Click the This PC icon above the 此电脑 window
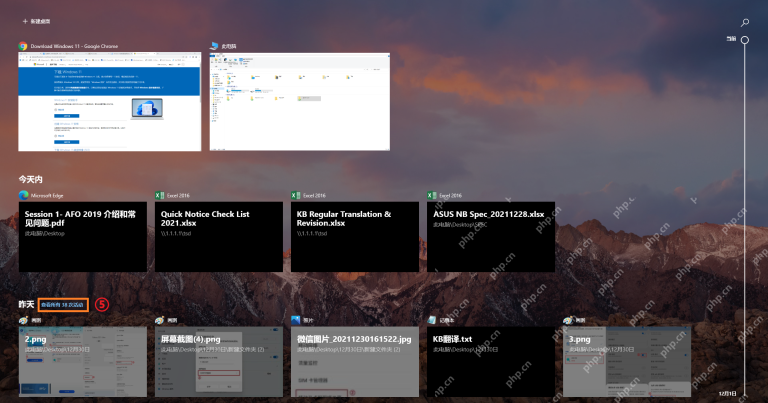 tap(214, 46)
